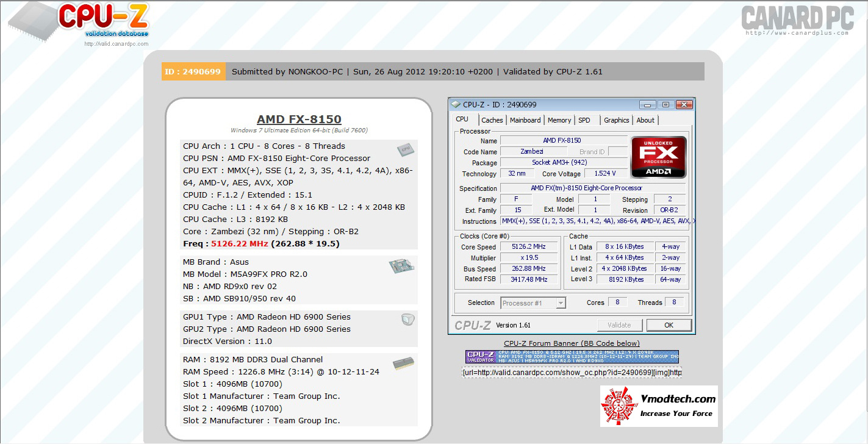
Task: Switch to the CPU tab
Action: click(462, 120)
